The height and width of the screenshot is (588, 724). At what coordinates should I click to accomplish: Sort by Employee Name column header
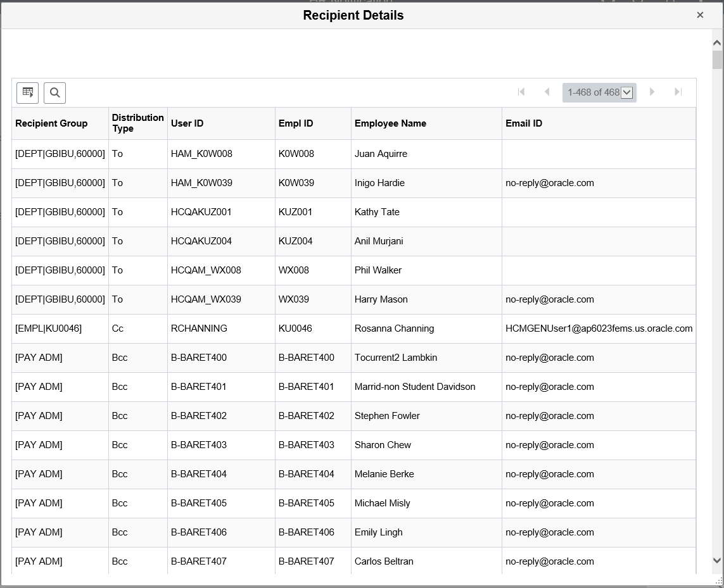pos(390,123)
